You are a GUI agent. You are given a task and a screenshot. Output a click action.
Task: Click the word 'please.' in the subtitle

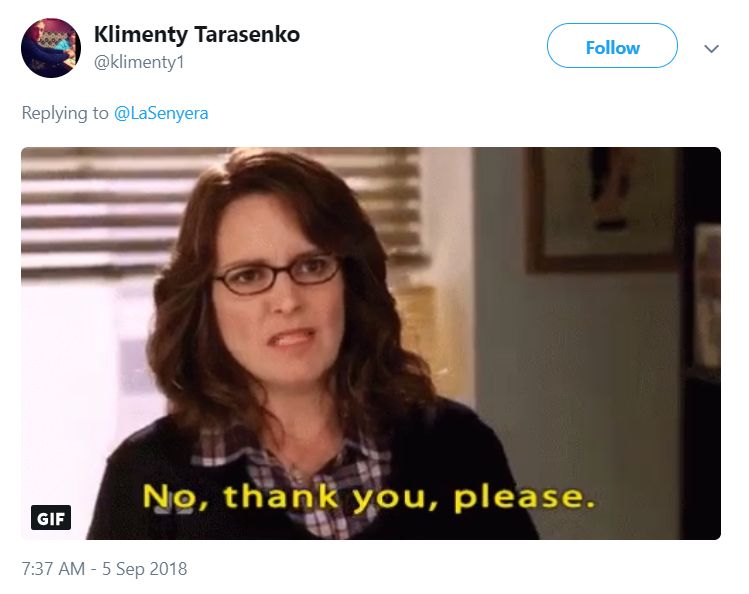coord(524,498)
